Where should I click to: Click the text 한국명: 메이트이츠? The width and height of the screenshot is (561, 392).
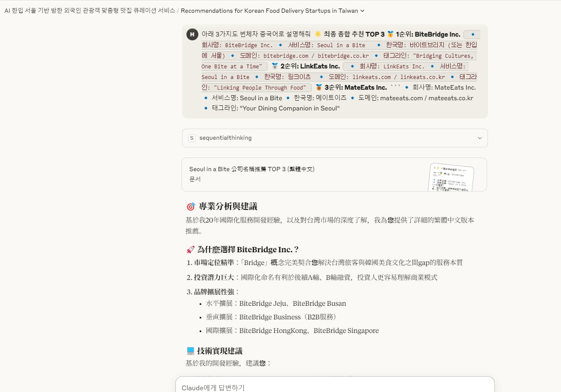(320, 98)
